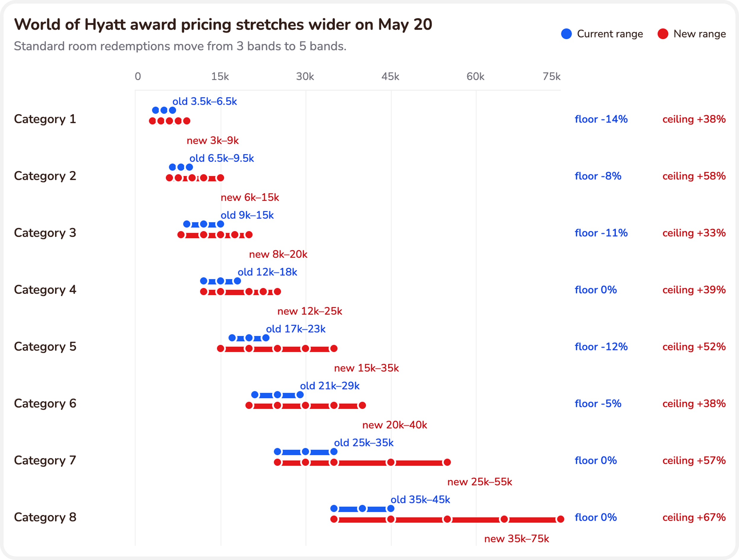Click the 'new 35k–75k' data label
The image size is (739, 560).
click(517, 539)
